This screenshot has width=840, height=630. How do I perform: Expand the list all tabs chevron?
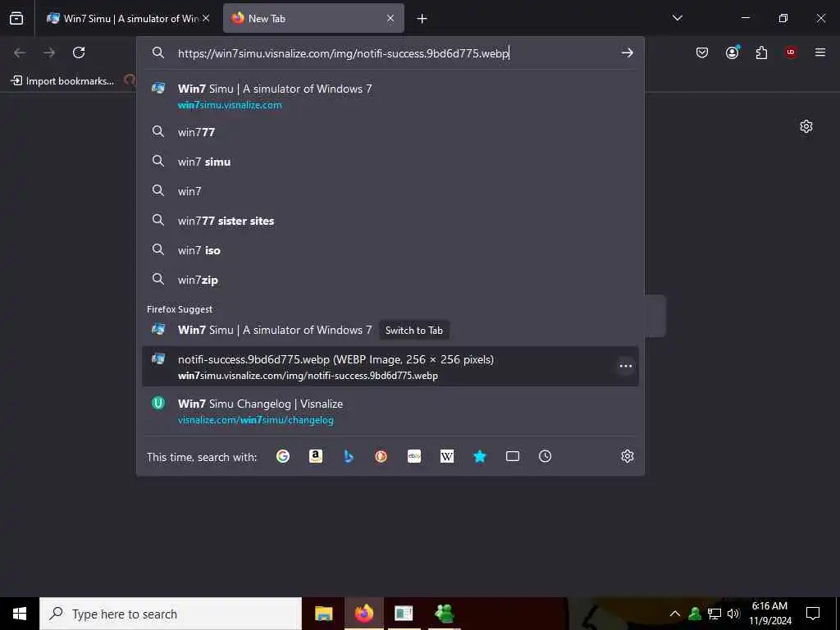tap(677, 18)
